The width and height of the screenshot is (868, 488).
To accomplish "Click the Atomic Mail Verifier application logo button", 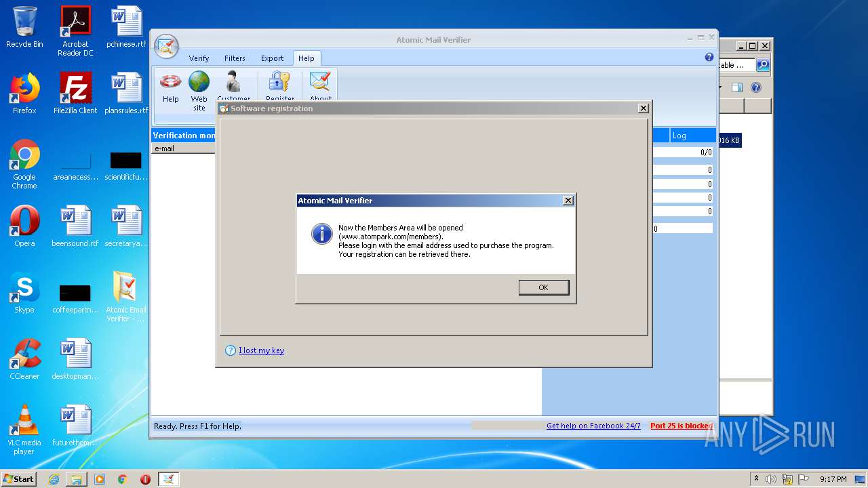I will click(166, 46).
